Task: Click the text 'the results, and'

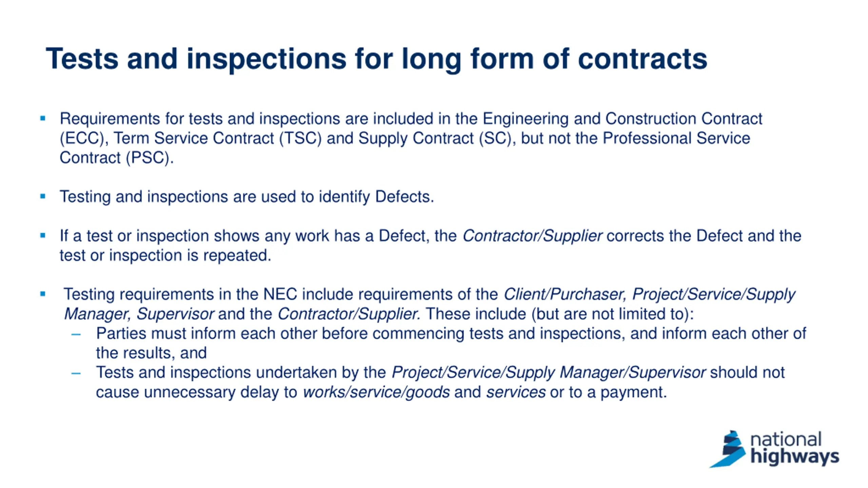Action: [x=151, y=353]
